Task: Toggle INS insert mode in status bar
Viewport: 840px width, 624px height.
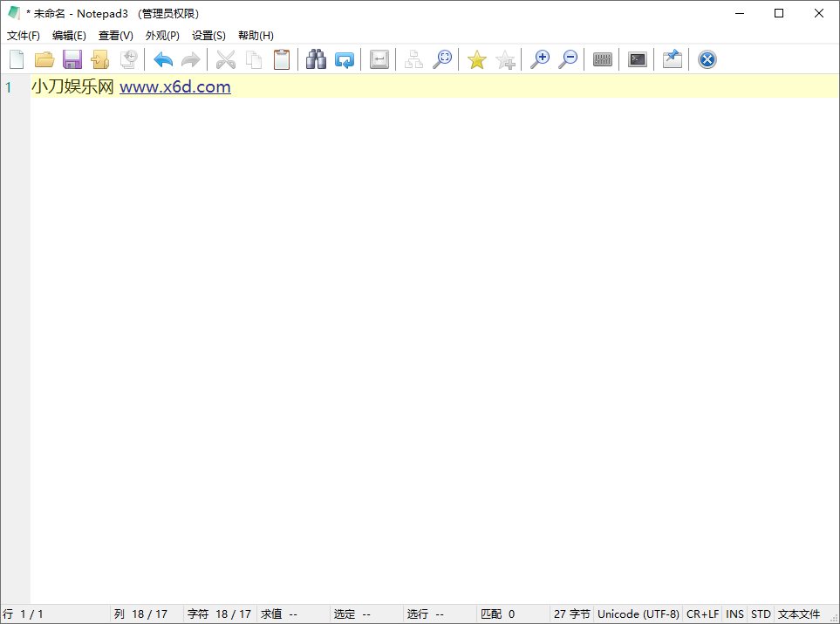Action: 734,614
